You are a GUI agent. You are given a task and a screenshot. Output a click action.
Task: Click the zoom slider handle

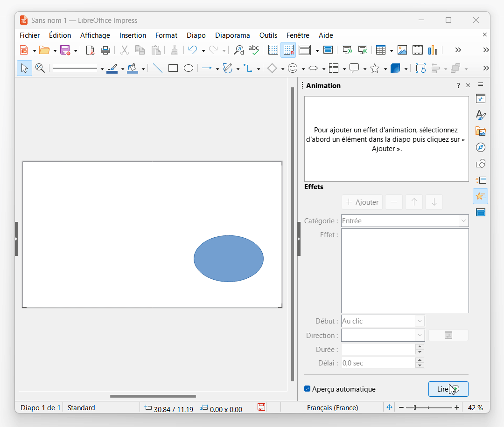pyautogui.click(x=415, y=407)
